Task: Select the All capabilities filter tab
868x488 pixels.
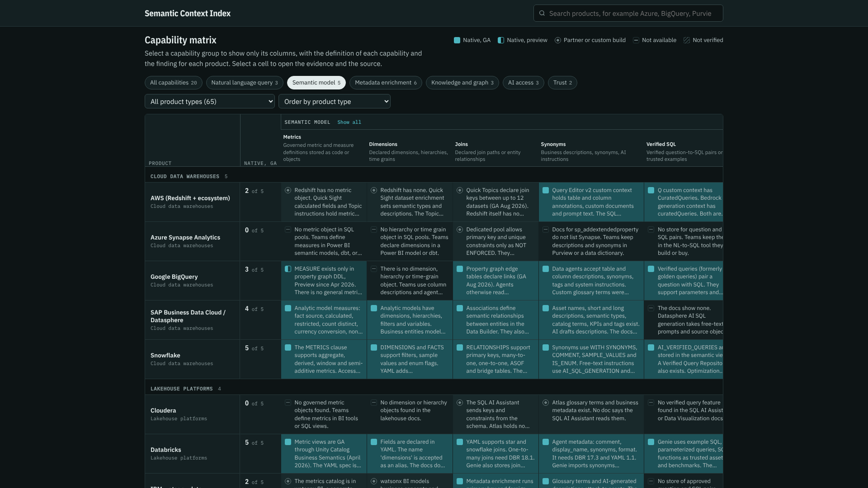Action: coord(174,83)
